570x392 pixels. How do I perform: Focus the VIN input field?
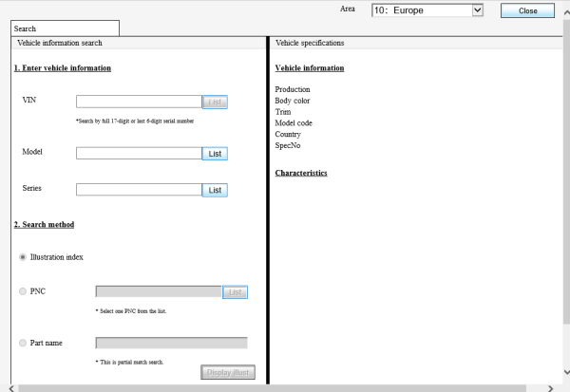click(139, 102)
